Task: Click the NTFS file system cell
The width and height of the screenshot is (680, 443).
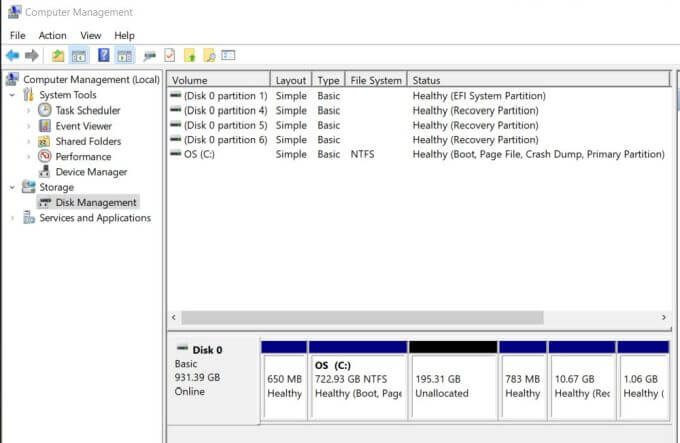Action: 362,154
